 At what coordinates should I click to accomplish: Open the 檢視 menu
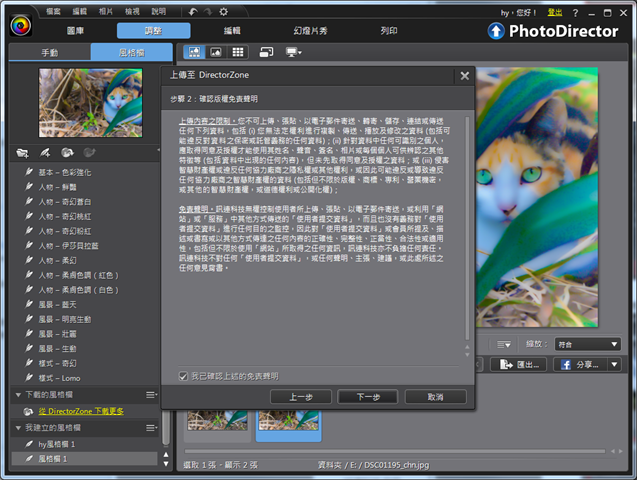coord(132,11)
